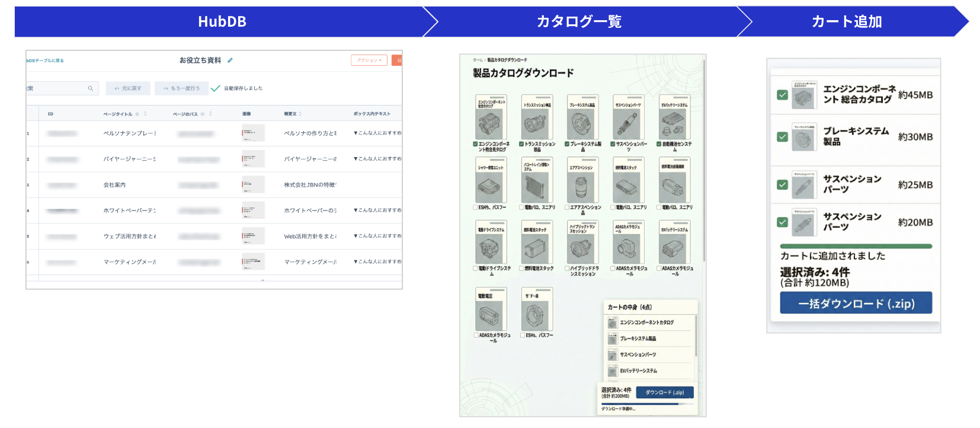980x428 pixels.
Task: Open the アクション dropdown menu
Action: [x=369, y=60]
